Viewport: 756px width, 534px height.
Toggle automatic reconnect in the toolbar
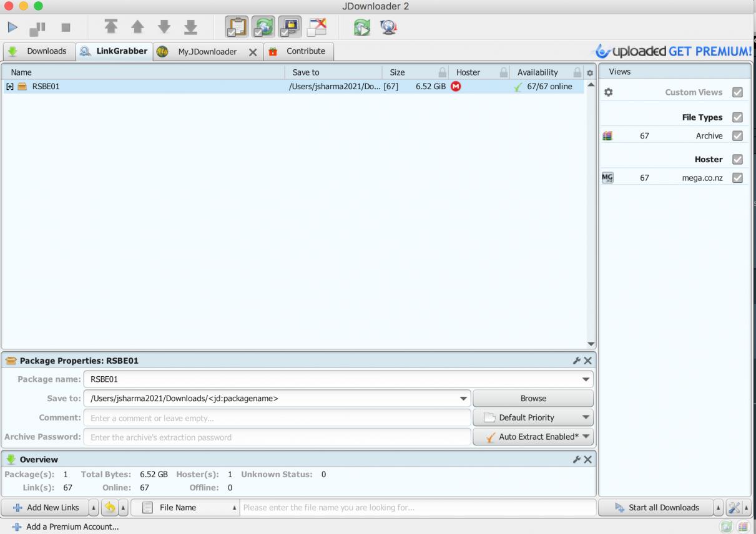point(263,27)
